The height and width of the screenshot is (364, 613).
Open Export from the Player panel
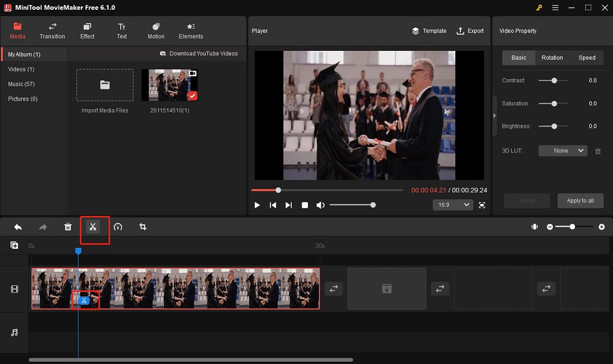[470, 31]
